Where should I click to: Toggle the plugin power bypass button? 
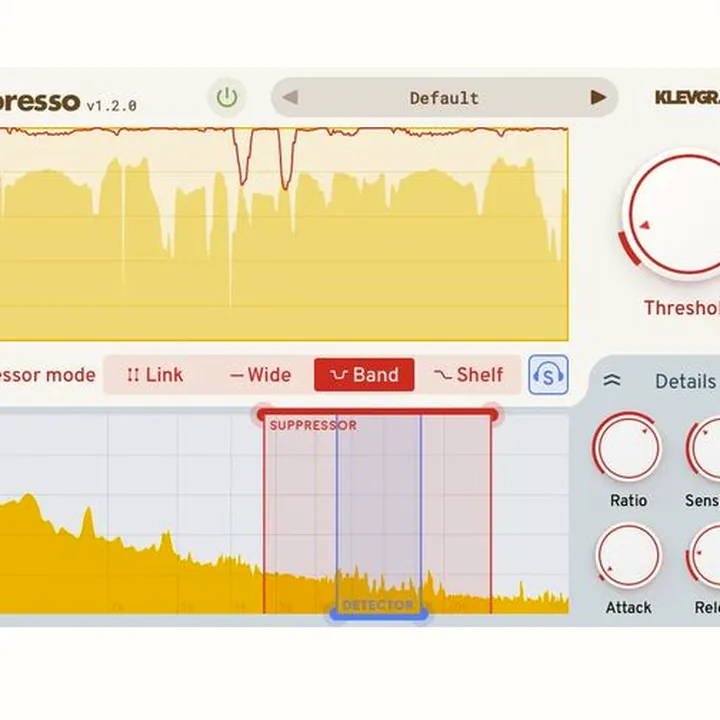(227, 97)
